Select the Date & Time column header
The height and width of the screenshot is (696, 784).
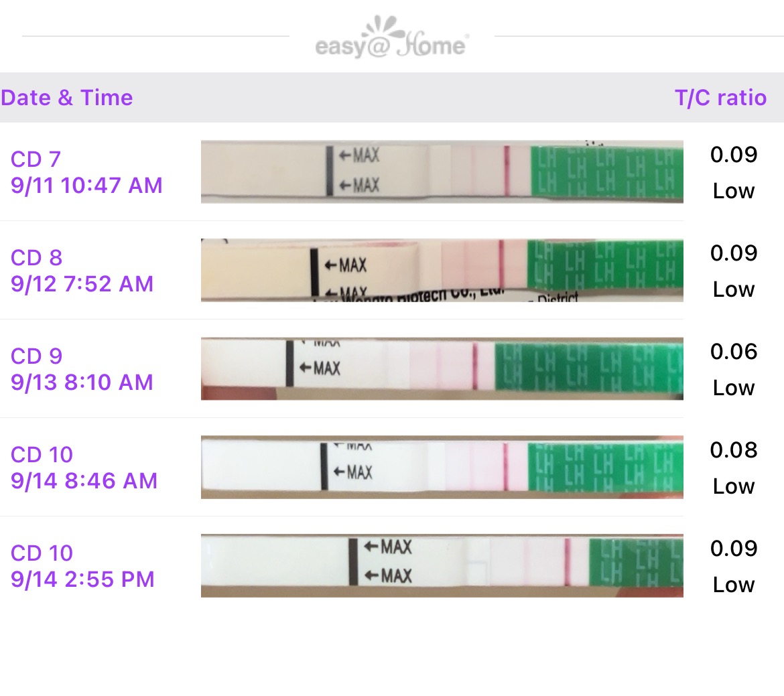[67, 98]
